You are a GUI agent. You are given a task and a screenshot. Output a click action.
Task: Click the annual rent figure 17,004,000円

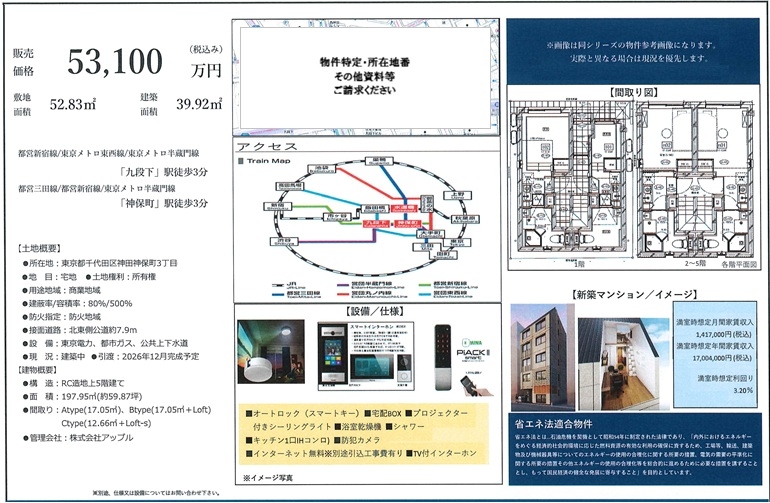pyautogui.click(x=722, y=358)
